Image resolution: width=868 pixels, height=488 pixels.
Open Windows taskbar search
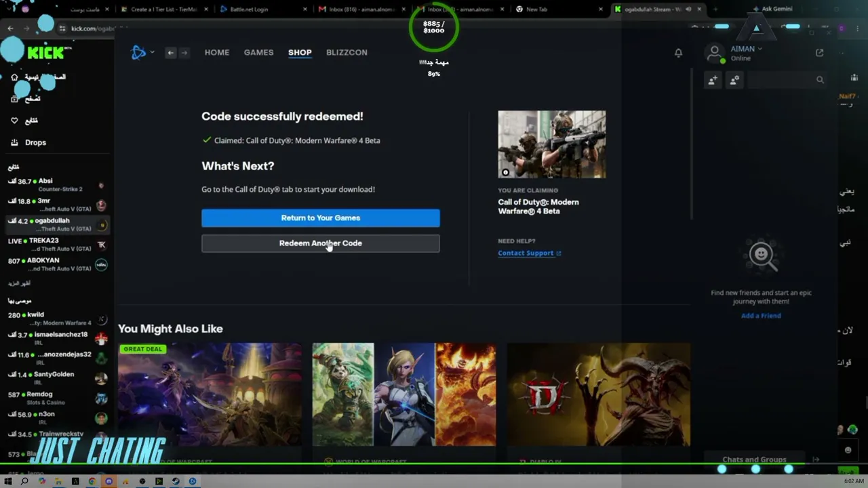click(x=24, y=481)
